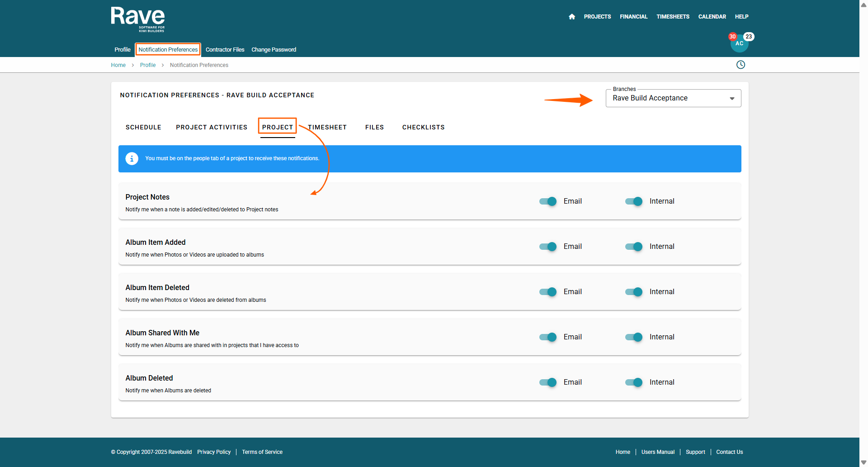The height and width of the screenshot is (467, 868).
Task: Open the Help top menu
Action: click(x=742, y=17)
